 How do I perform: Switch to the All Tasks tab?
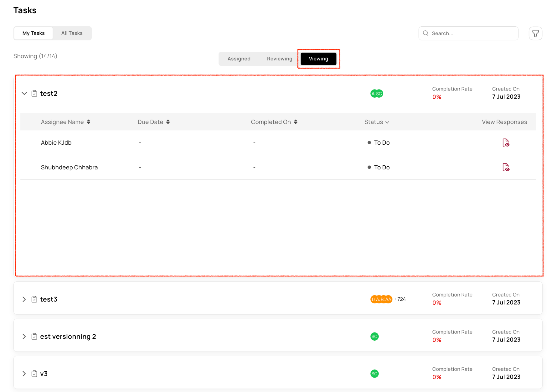coord(72,33)
